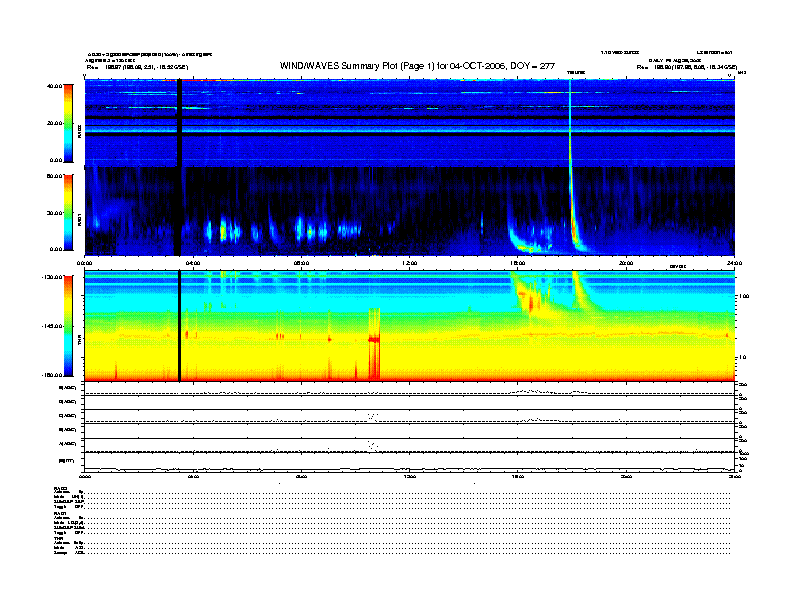Click the TNR intensity color bar

[x=68, y=326]
